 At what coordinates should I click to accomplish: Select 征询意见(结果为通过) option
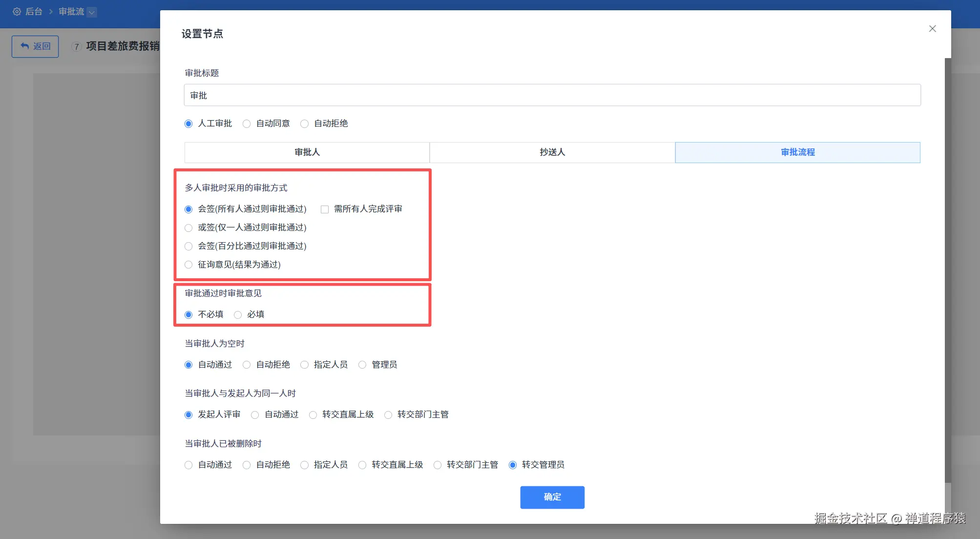[188, 265]
